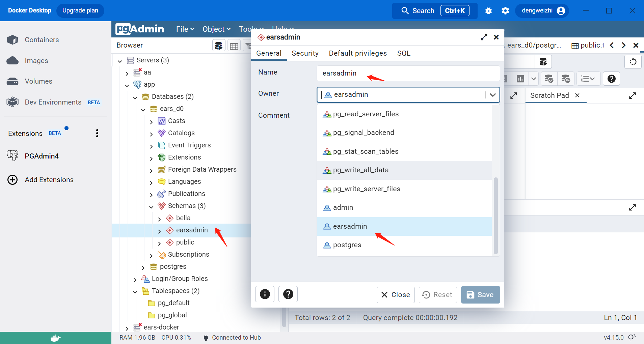Expand the Catalogs node
The height and width of the screenshot is (344, 644).
[x=151, y=134]
